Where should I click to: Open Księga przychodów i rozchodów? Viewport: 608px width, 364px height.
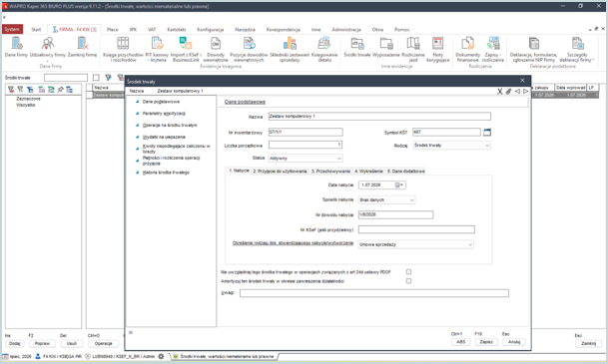pyautogui.click(x=123, y=49)
